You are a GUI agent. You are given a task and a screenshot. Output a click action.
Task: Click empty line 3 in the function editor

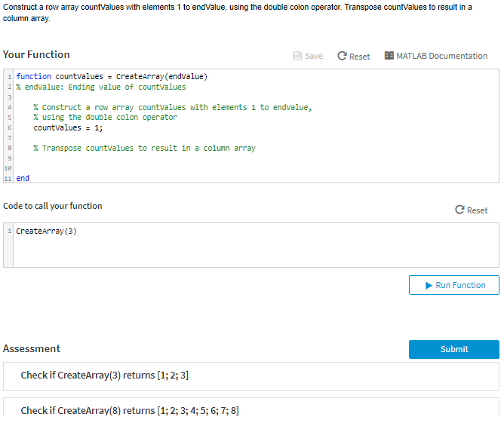click(x=256, y=97)
